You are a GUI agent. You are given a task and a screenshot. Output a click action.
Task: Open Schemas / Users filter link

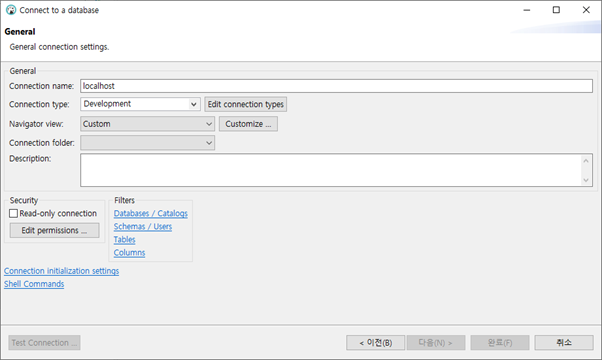point(142,226)
